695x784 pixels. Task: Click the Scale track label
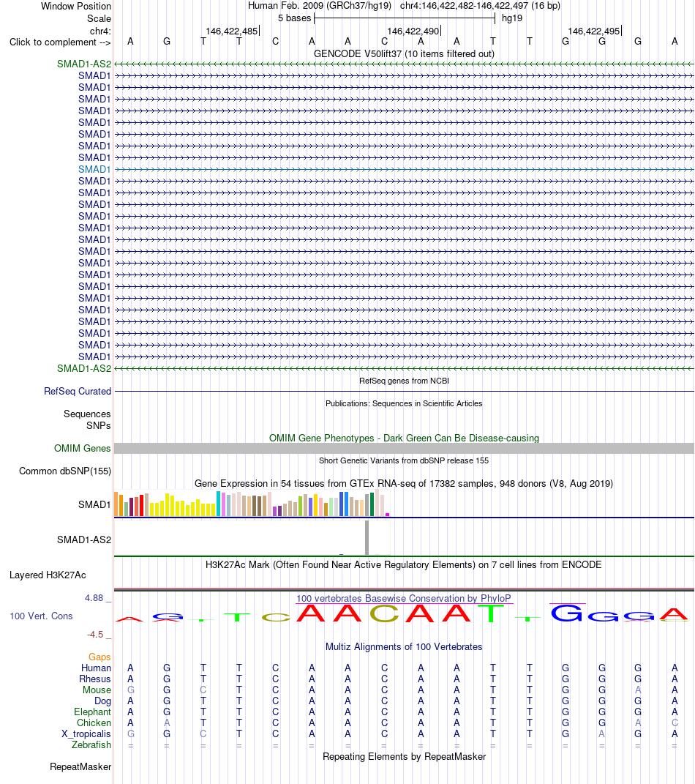coord(99,18)
